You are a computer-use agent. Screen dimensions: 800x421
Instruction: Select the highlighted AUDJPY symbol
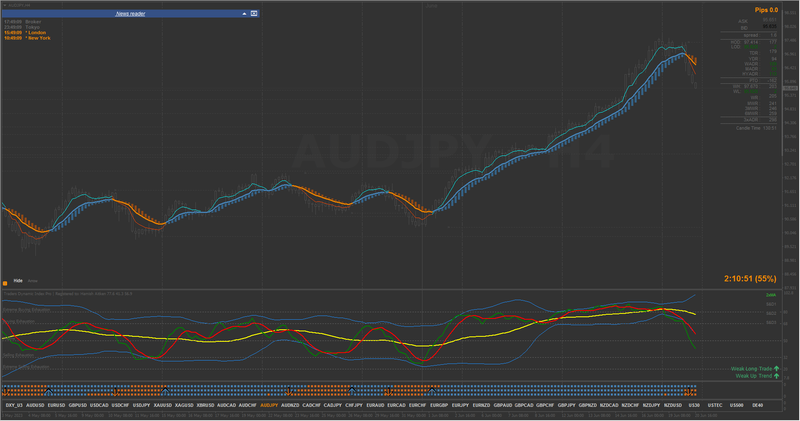click(269, 405)
